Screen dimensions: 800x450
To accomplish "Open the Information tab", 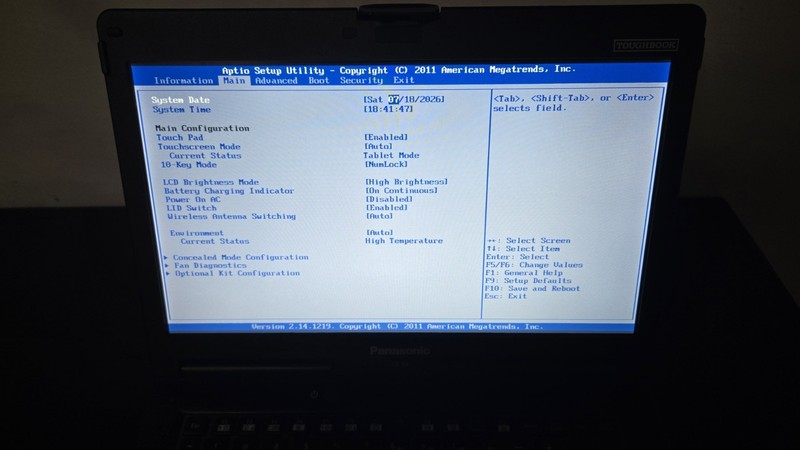I will tap(183, 81).
